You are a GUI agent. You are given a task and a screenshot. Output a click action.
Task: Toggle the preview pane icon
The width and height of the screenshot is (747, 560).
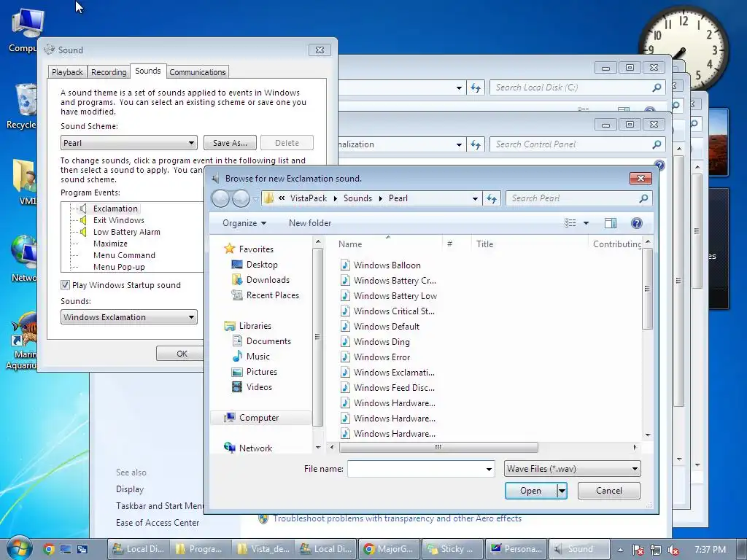(611, 223)
